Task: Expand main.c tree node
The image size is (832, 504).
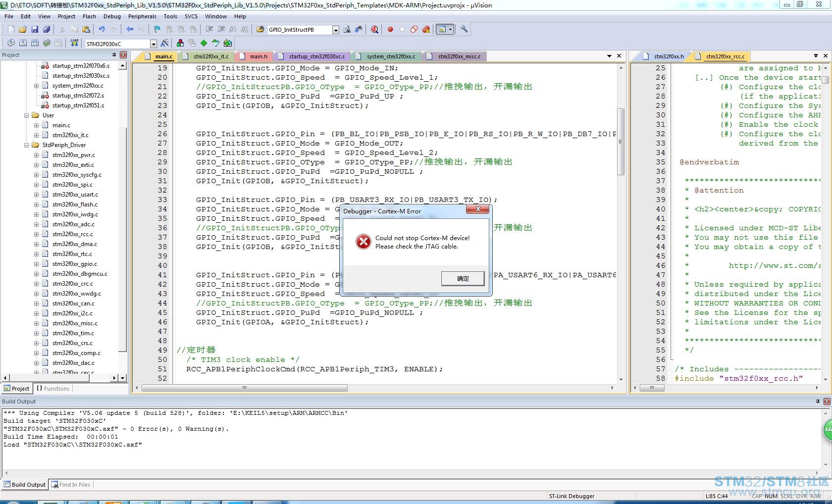Action: pyautogui.click(x=36, y=125)
